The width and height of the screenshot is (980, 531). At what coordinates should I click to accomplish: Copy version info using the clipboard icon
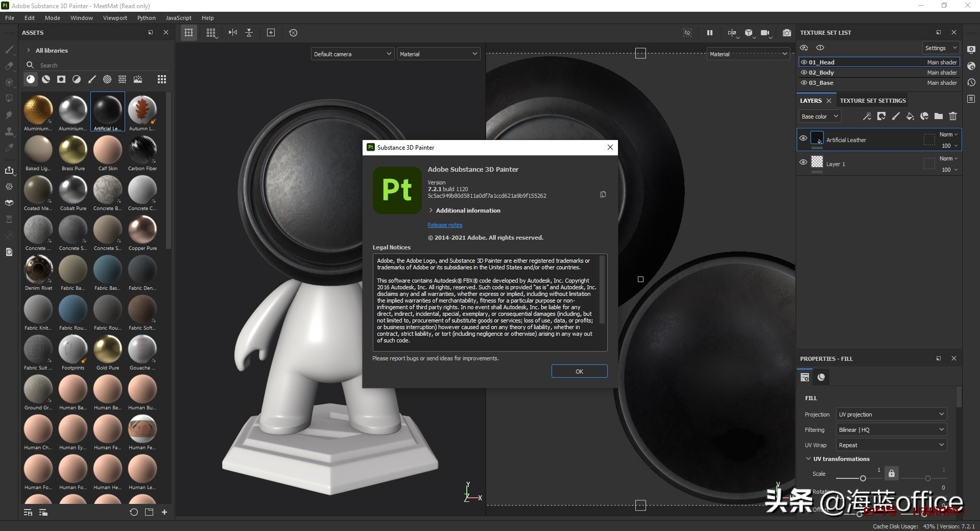coord(603,194)
